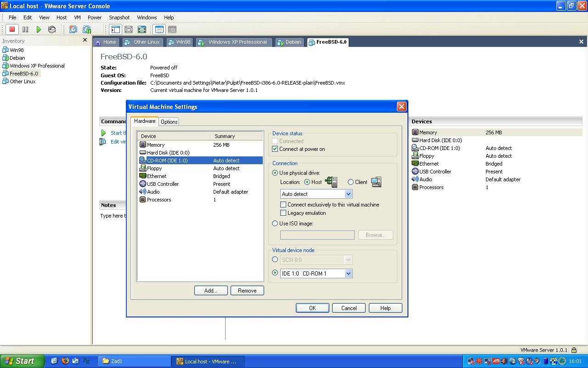The height and width of the screenshot is (368, 588).
Task: Switch to the Debian tab
Action: click(x=290, y=42)
